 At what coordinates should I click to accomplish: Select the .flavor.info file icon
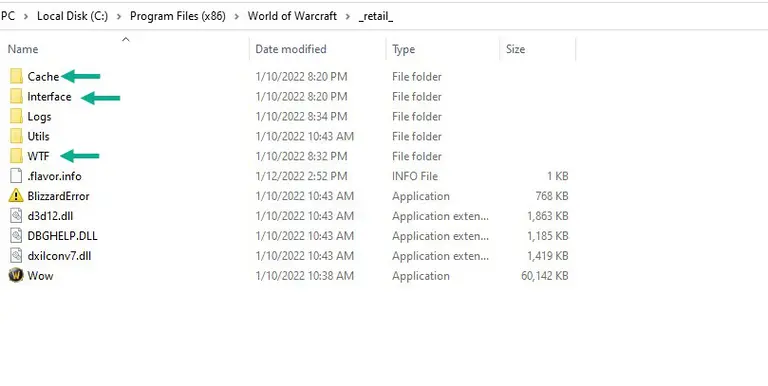[x=16, y=176]
